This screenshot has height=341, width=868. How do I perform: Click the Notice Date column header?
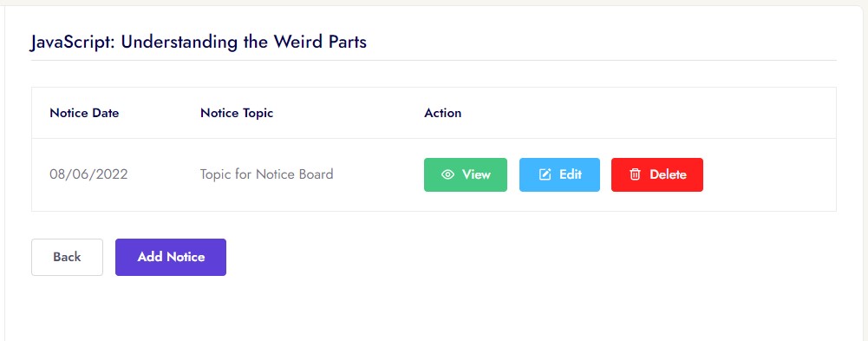click(84, 113)
